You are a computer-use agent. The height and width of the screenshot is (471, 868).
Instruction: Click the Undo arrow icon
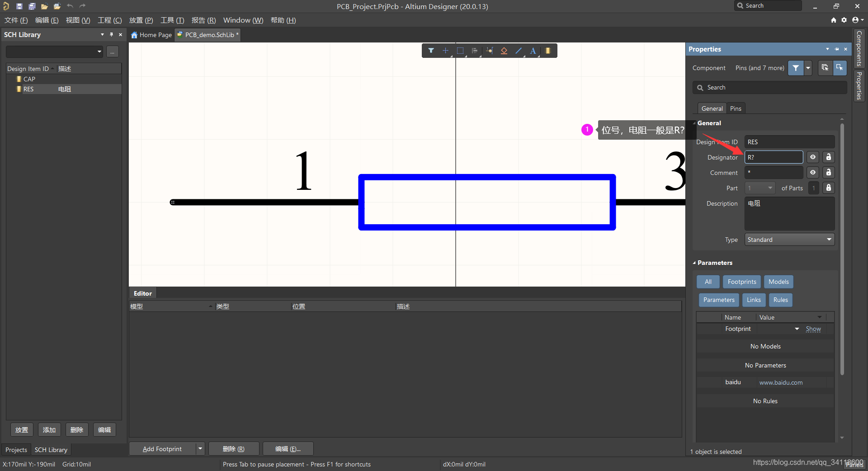pyautogui.click(x=70, y=6)
